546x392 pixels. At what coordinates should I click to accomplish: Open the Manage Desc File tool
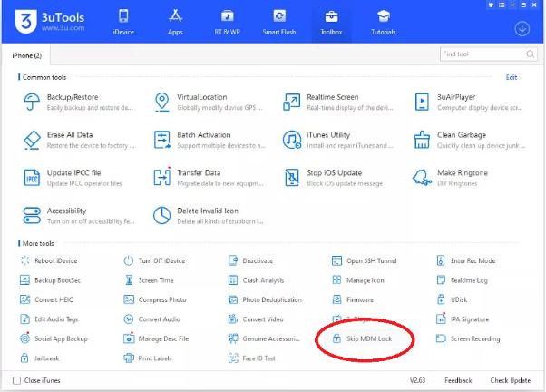[x=156, y=338]
